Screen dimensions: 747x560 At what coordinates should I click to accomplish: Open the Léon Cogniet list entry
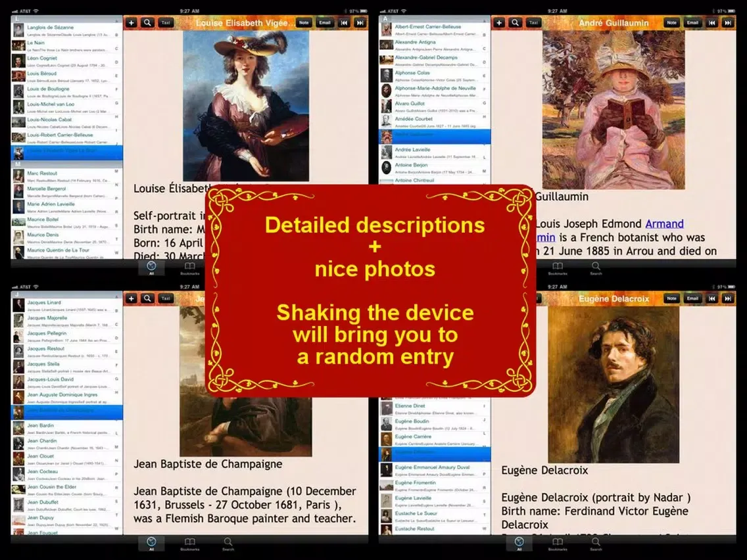[x=66, y=61]
